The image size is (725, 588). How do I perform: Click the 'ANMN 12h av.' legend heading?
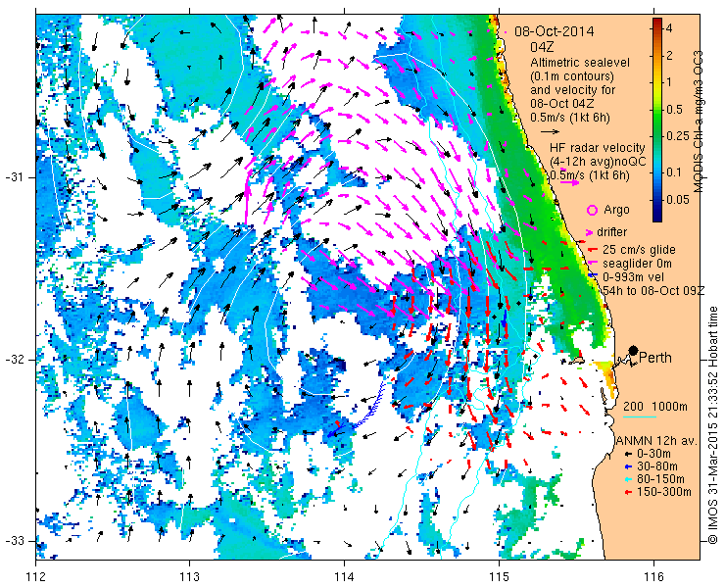656,440
